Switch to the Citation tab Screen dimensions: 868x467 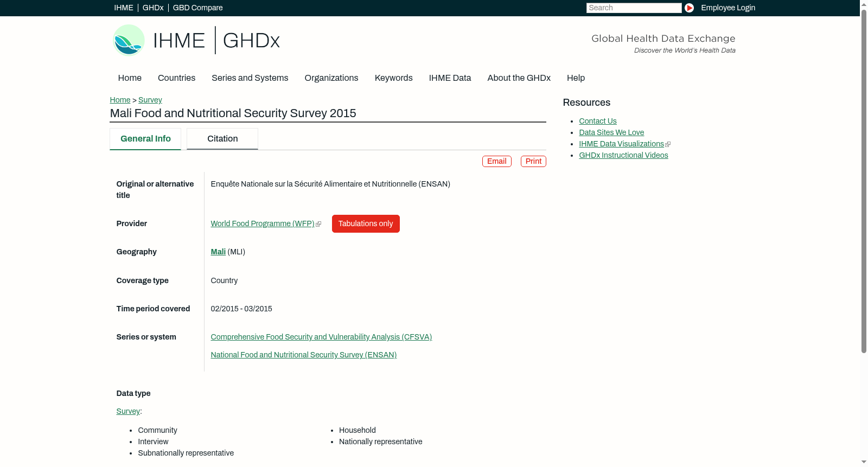coord(222,139)
